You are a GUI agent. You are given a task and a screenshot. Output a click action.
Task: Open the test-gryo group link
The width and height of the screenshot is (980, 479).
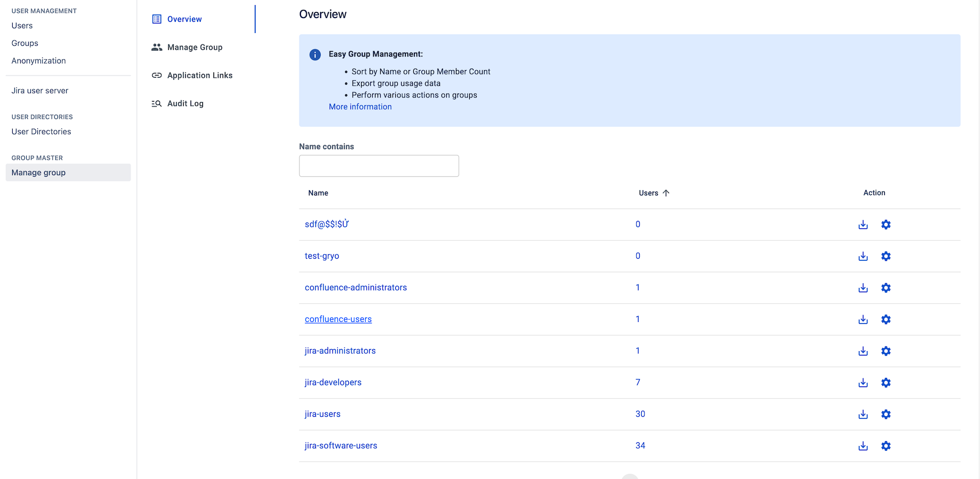tap(322, 256)
